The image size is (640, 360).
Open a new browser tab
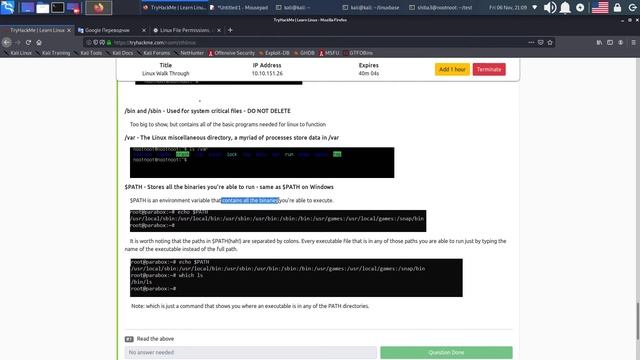pyautogui.click(x=230, y=30)
